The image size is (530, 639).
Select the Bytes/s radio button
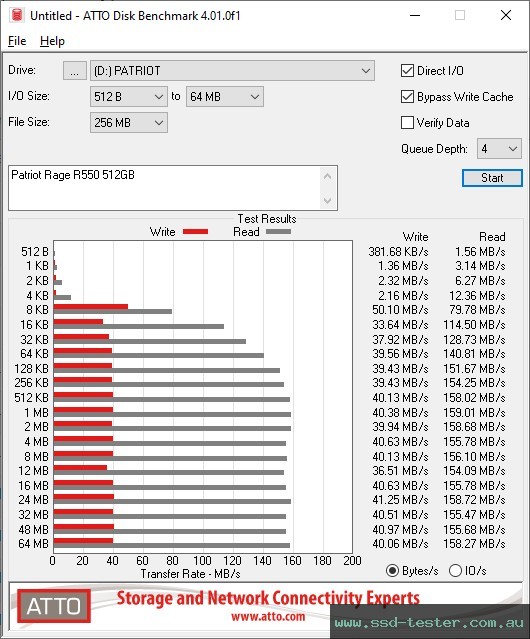tap(392, 571)
